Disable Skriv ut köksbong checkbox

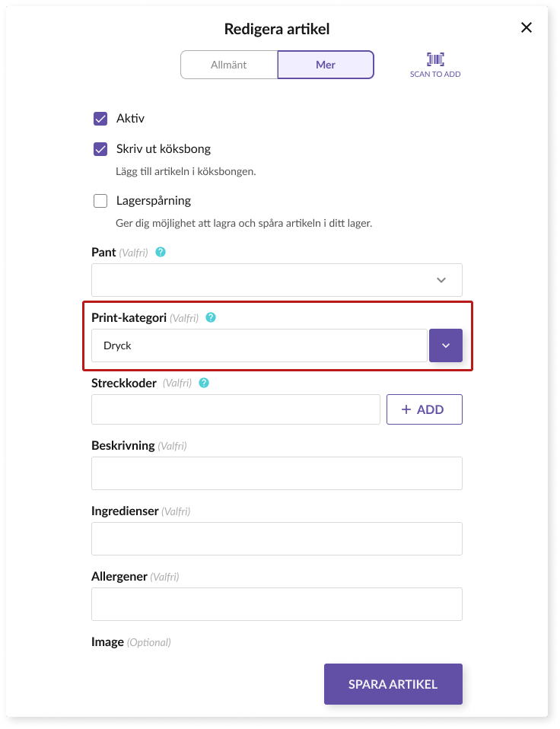(x=100, y=149)
